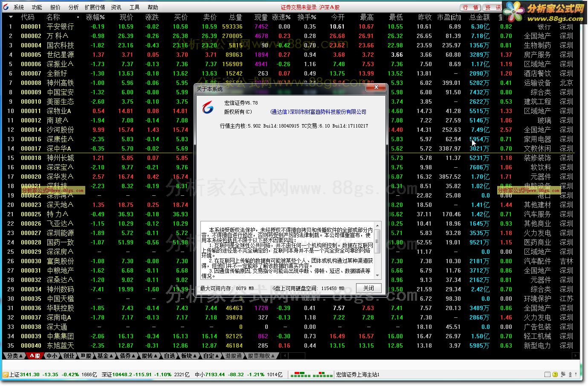Viewport: 588px width, 386px height.
Task: Sort by the 总量 column header
Action: point(235,17)
